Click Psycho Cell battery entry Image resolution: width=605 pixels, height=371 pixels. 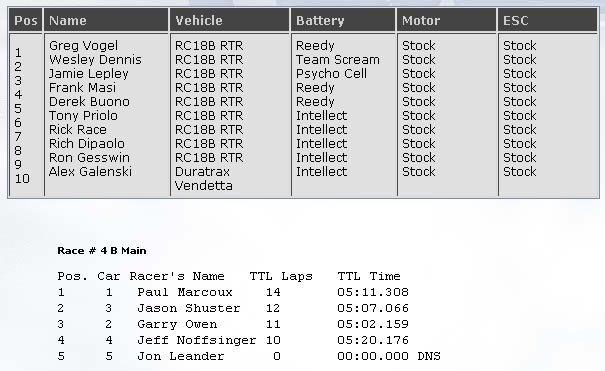coord(331,74)
